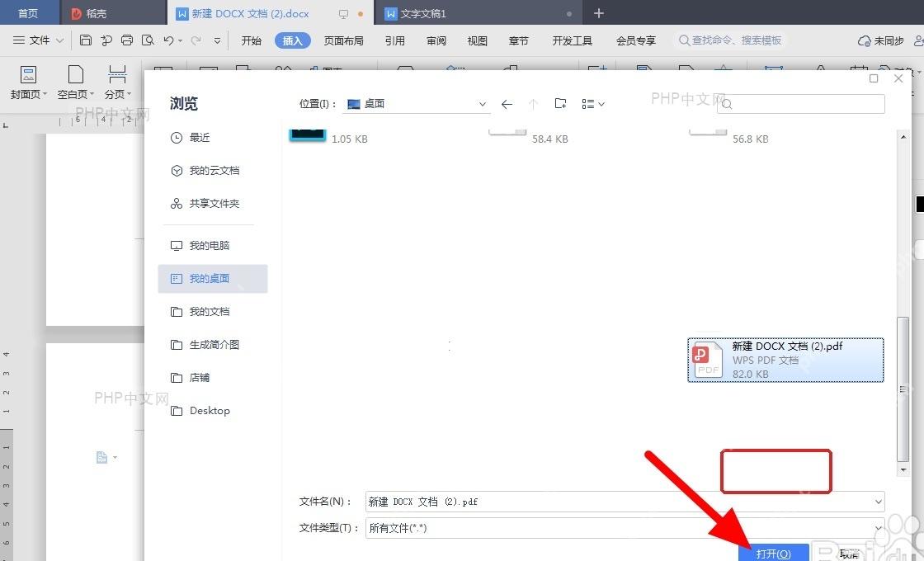Click the 封面页 cover page icon
Image resolution: width=924 pixels, height=561 pixels.
click(x=28, y=74)
